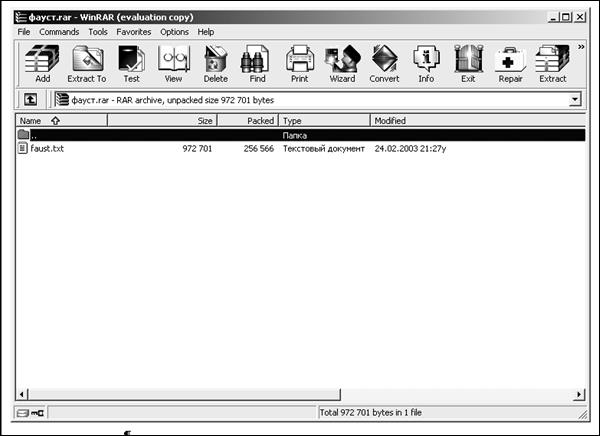The height and width of the screenshot is (436, 600).
Task: Click the WinRAR title bar app icon
Action: point(21,17)
